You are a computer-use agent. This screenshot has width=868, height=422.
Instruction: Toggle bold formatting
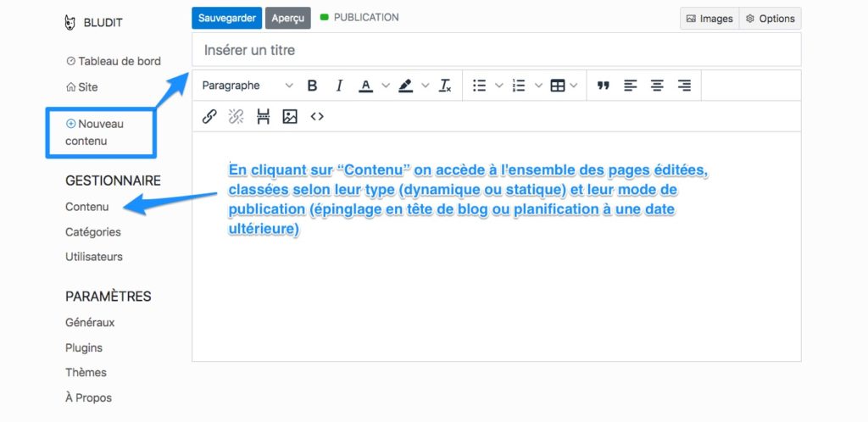pos(312,86)
